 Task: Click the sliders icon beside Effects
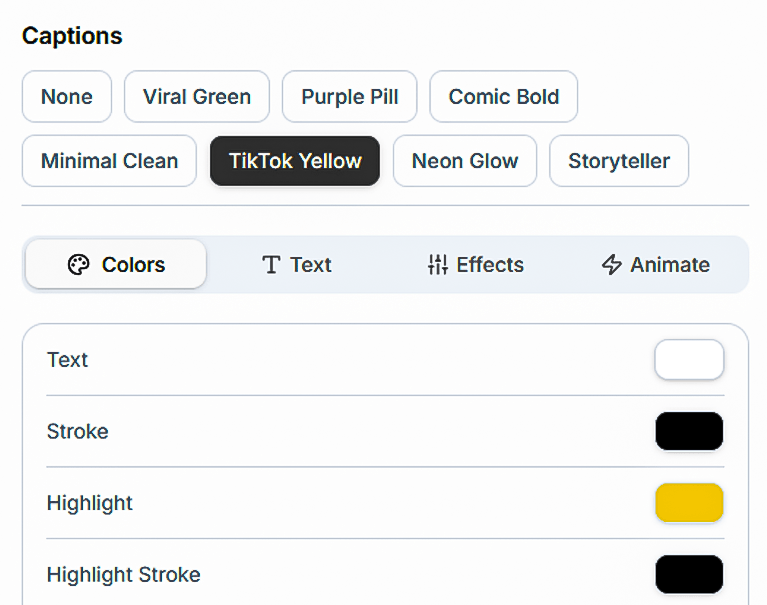tap(437, 265)
